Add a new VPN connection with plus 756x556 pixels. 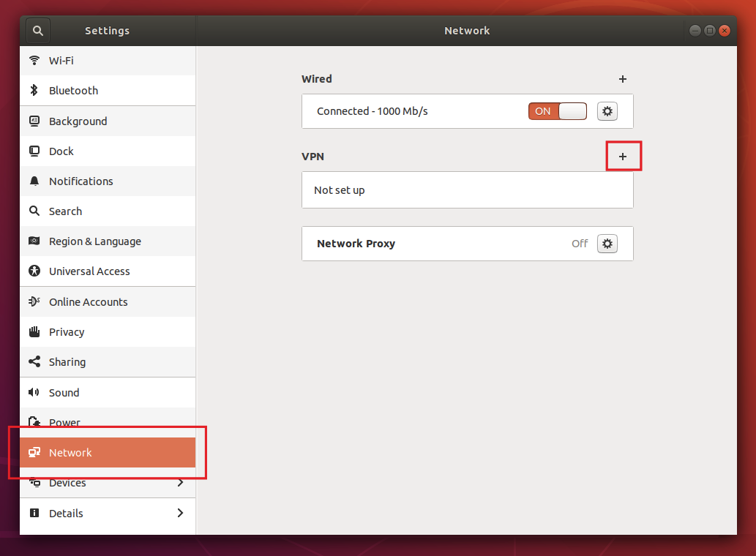click(x=623, y=157)
